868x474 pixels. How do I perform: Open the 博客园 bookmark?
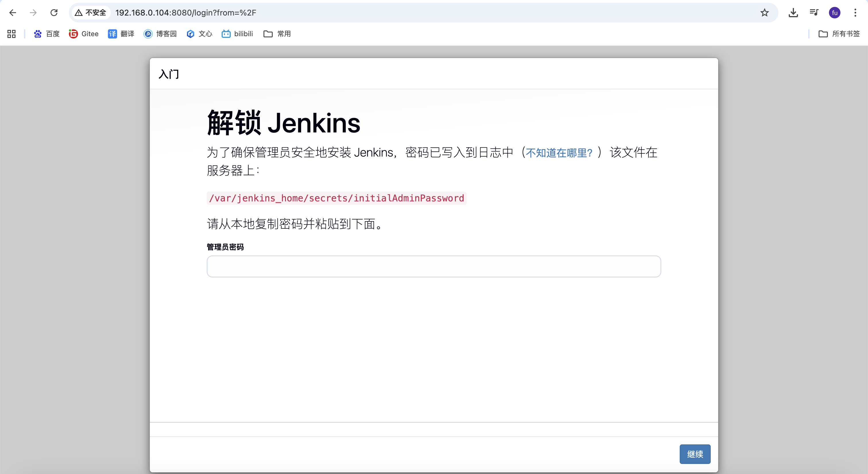pos(160,34)
